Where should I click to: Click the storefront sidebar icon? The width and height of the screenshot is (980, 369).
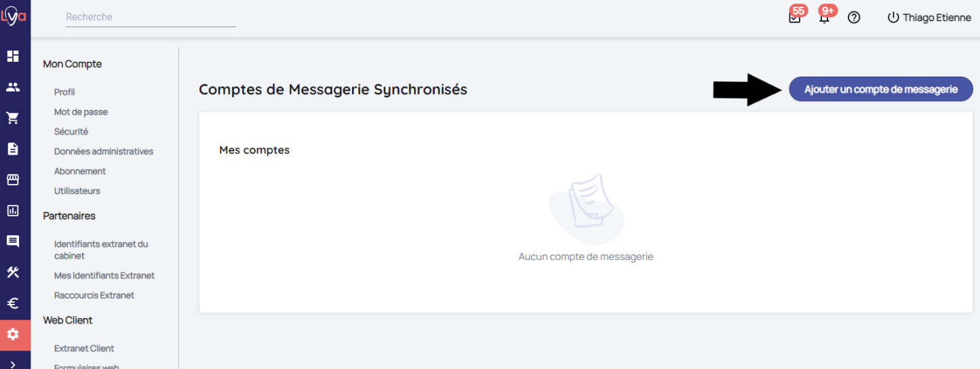(13, 180)
